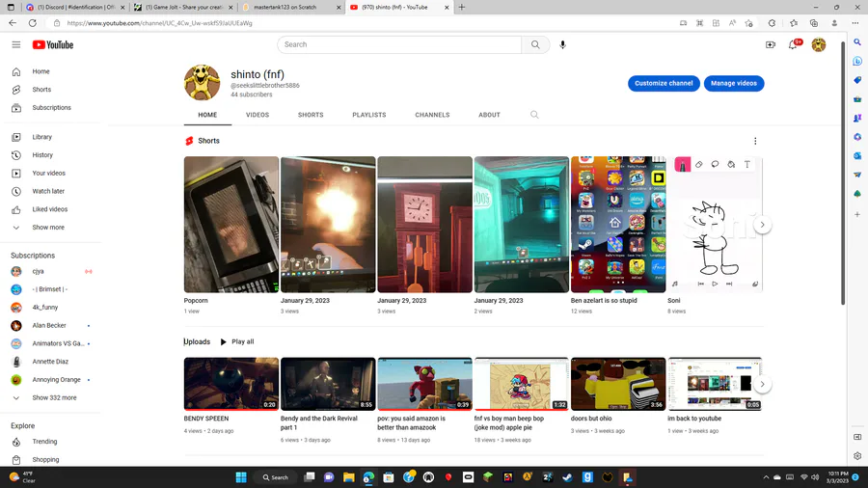Switch to the SHORTS channel tab
This screenshot has height=488, width=868.
pos(311,115)
